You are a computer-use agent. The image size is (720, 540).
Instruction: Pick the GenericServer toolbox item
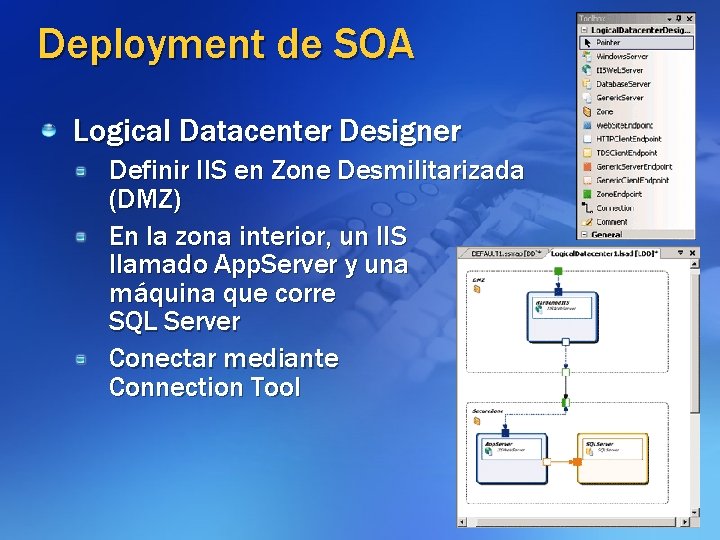(x=636, y=98)
